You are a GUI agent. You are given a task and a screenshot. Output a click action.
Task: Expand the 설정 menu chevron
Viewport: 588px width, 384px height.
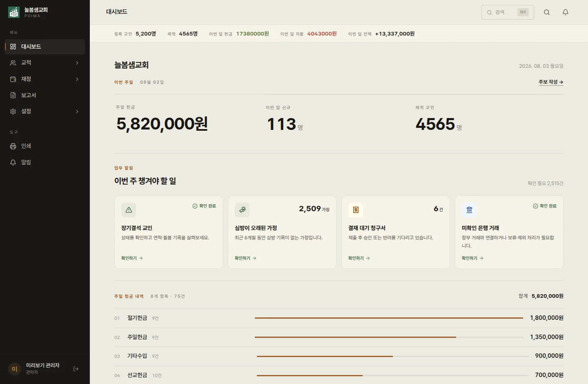click(77, 112)
